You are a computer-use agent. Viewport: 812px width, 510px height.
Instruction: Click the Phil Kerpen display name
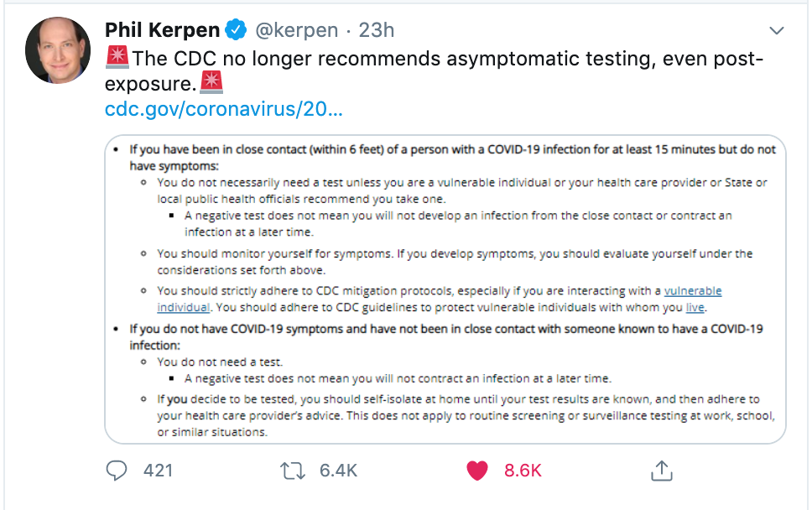point(162,30)
